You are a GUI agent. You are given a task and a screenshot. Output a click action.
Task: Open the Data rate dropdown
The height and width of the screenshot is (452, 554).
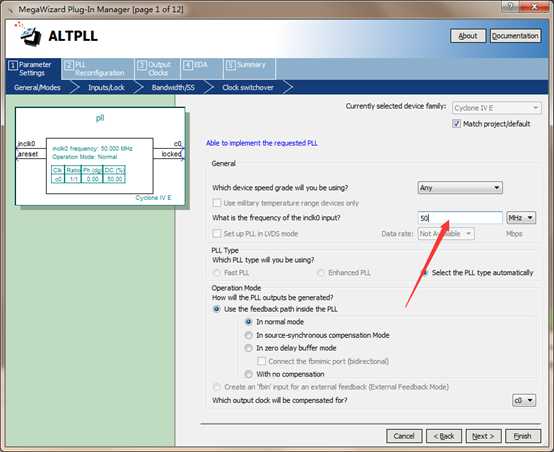pyautogui.click(x=446, y=234)
